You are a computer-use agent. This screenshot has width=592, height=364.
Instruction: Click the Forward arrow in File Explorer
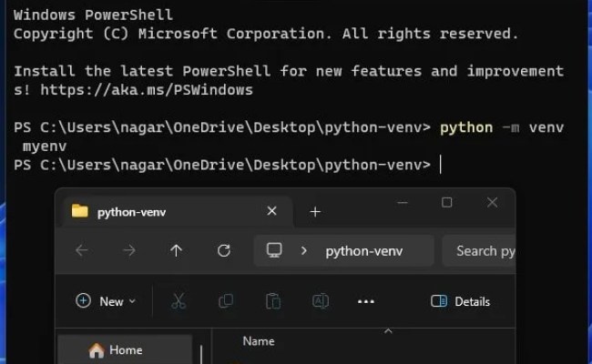tap(129, 250)
